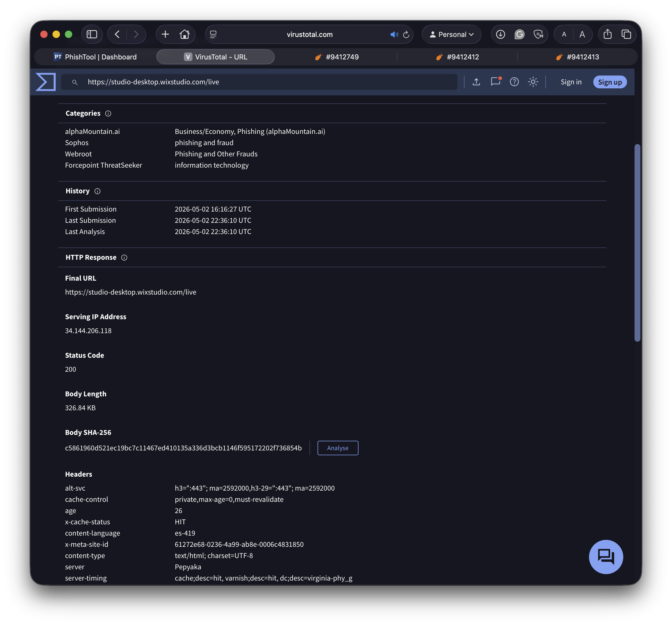Image resolution: width=672 pixels, height=625 pixels.
Task: Show info for History section
Action: tap(97, 191)
